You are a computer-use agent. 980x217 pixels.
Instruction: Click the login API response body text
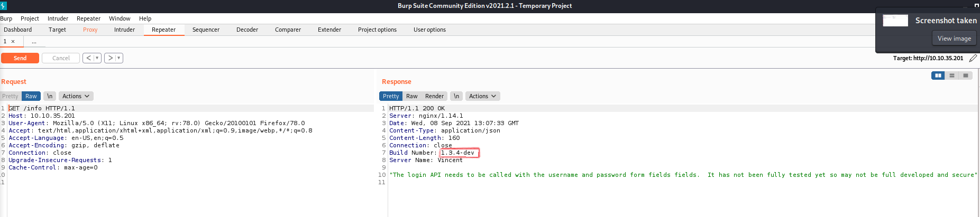(x=683, y=175)
